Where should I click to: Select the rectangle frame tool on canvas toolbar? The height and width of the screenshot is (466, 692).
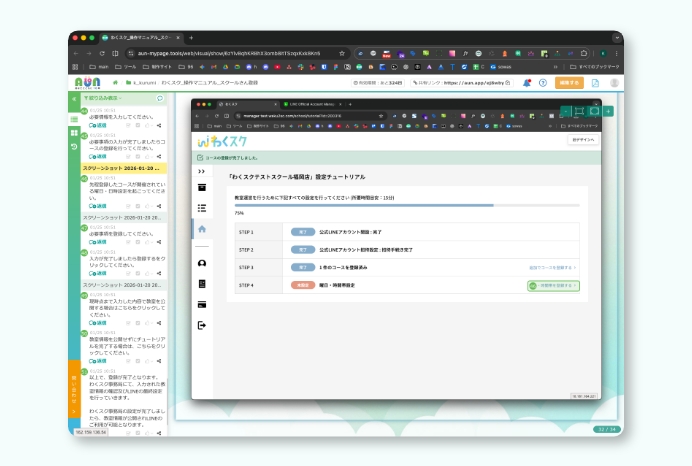pyautogui.click(x=579, y=111)
